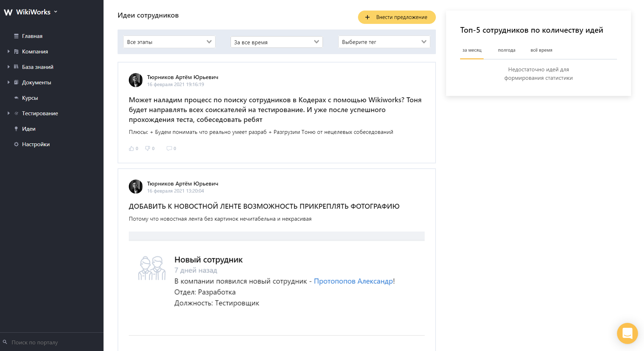Expand the Тестирование sidebar section
This screenshot has width=644, height=351.
8,113
